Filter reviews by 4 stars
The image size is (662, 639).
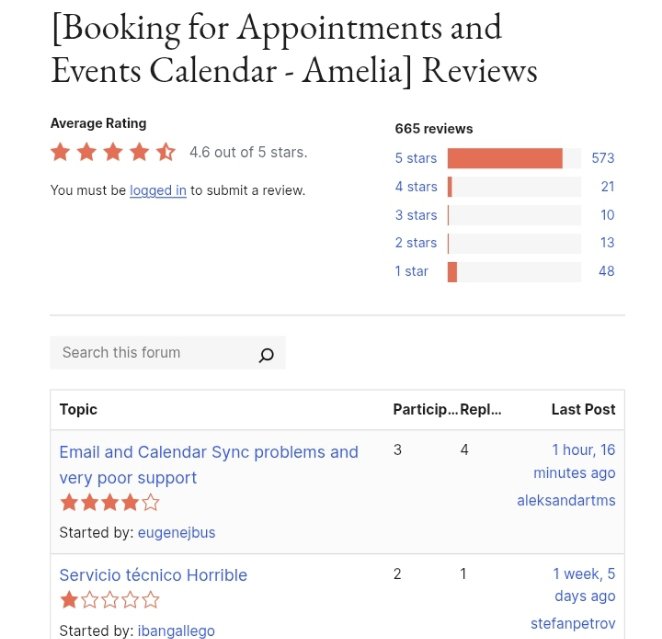pos(416,187)
